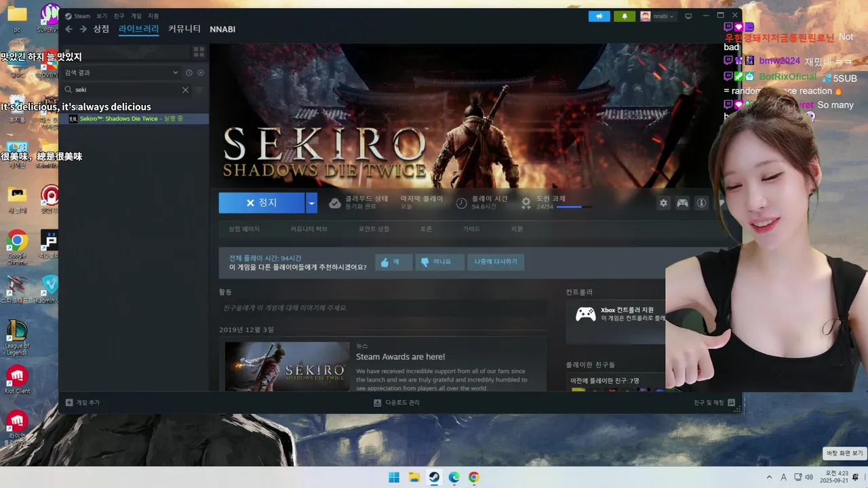
Task: Open the NNABI profile tab
Action: click(222, 29)
